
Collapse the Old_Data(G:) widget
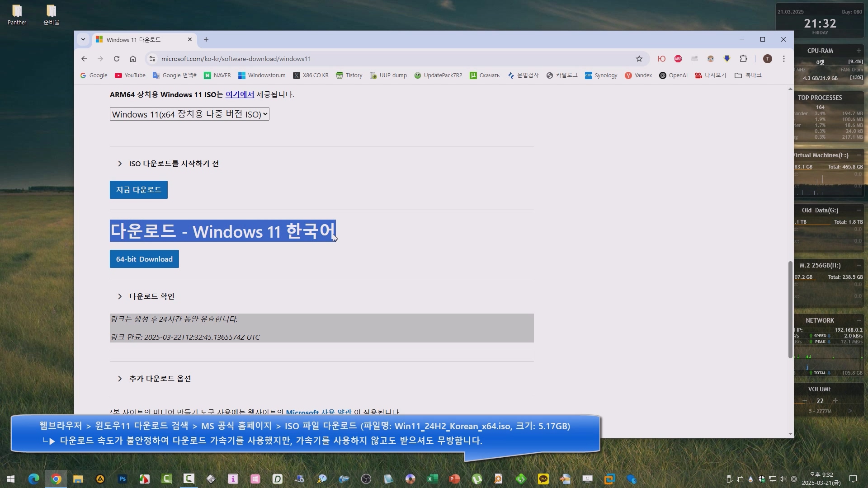pyautogui.click(x=859, y=210)
